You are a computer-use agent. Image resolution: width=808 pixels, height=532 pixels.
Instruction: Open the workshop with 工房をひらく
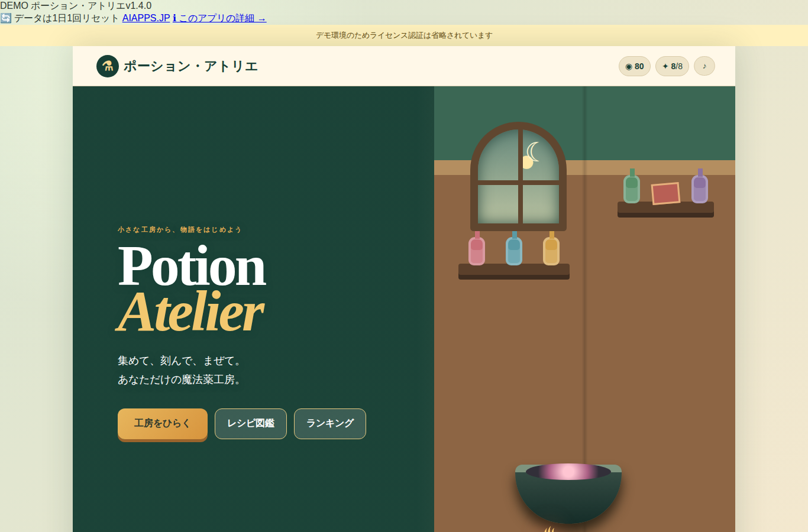point(163,423)
